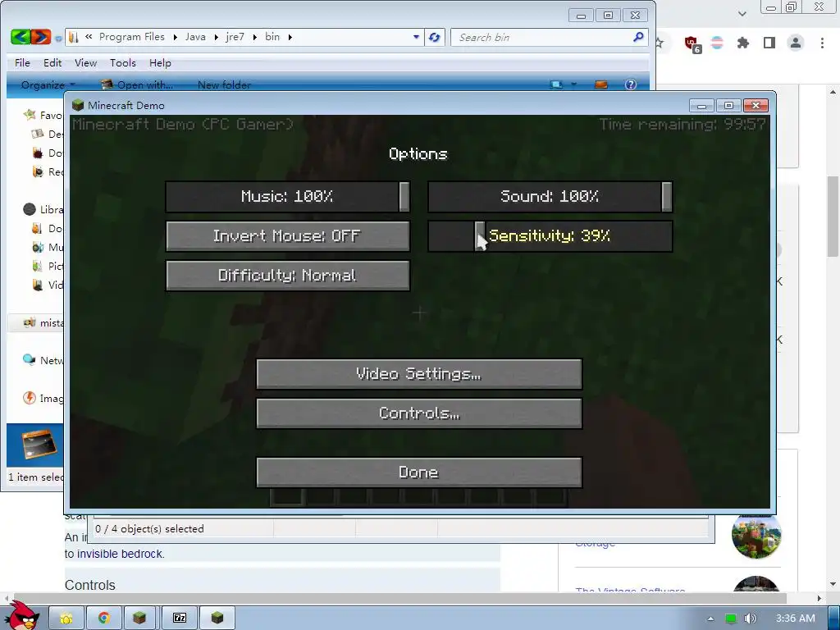Toggle Chrome side panel icon

769,43
